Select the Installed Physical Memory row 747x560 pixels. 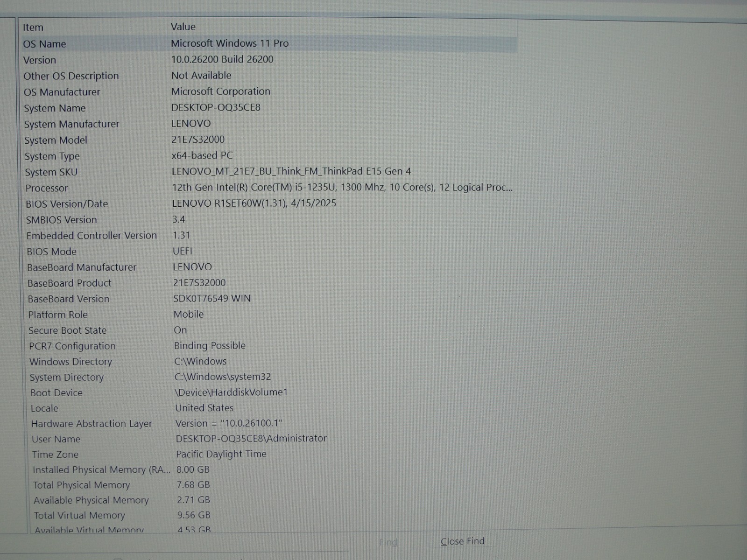pyautogui.click(x=101, y=470)
